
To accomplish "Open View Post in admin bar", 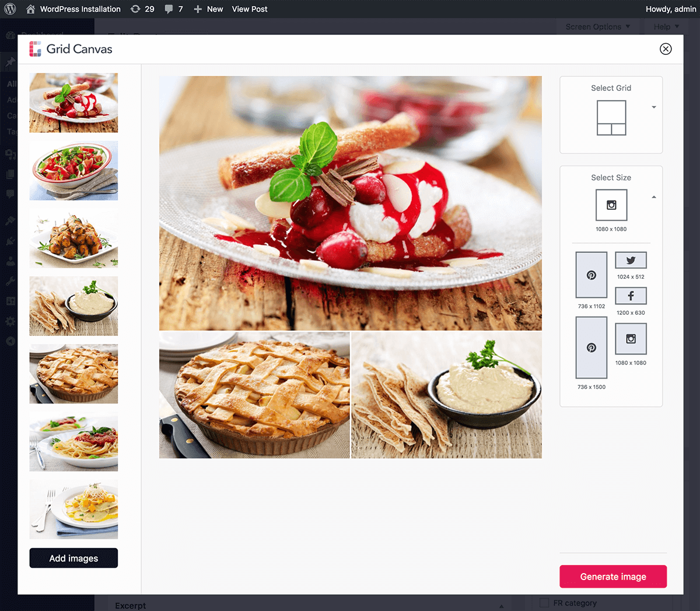I will tap(250, 9).
